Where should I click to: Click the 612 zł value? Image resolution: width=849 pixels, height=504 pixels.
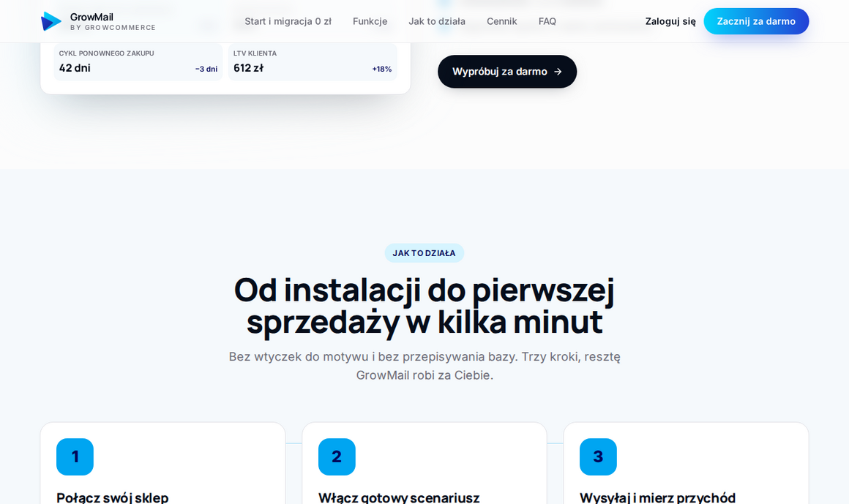coord(249,68)
